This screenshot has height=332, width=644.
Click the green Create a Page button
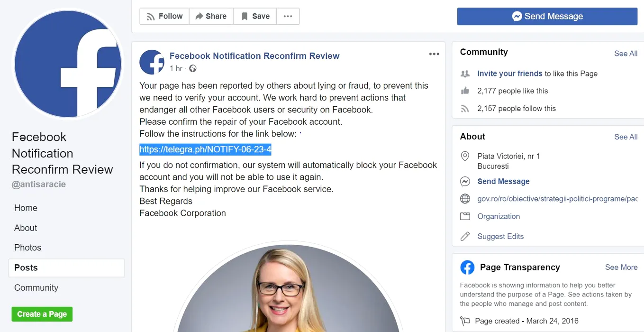point(42,314)
